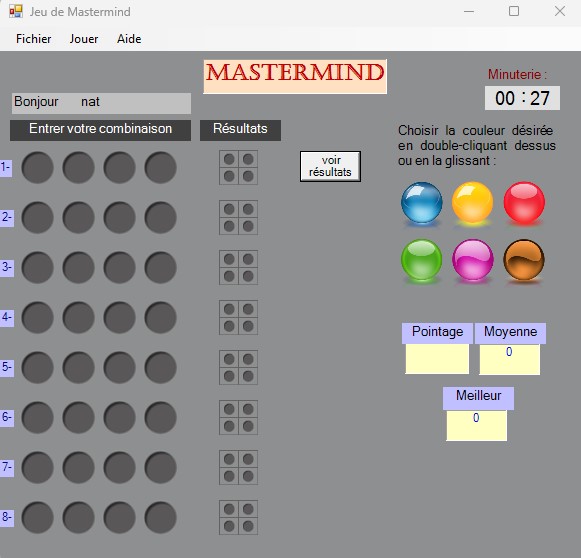Select the red marble color
Image resolution: width=581 pixels, height=558 pixels.
pos(524,203)
